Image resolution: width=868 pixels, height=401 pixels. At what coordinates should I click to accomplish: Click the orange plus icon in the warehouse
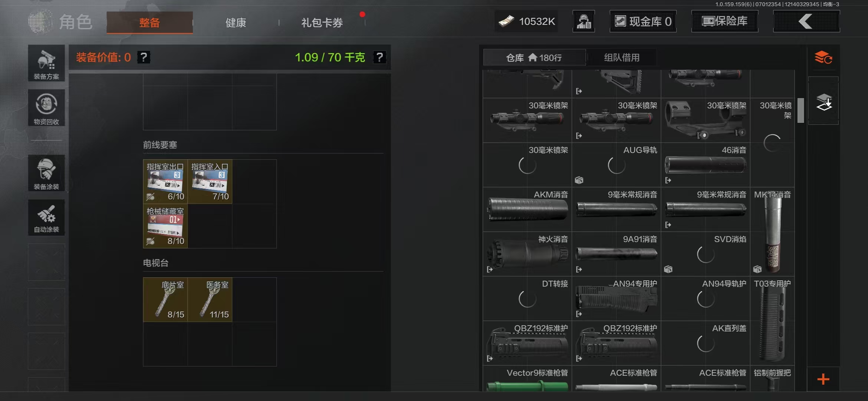pyautogui.click(x=823, y=379)
